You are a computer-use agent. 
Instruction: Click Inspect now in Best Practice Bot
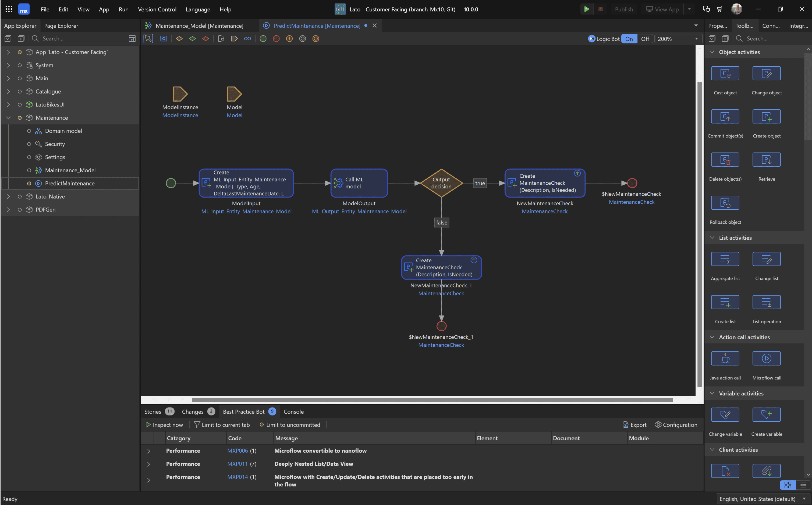click(x=164, y=425)
